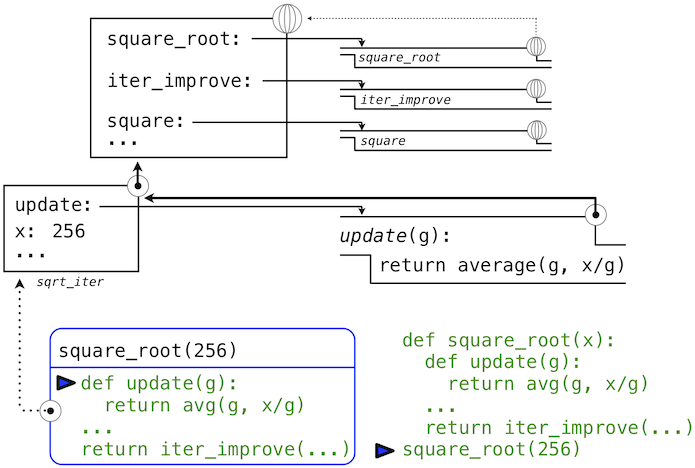Click return iter_improve(...) in the blue box
The height and width of the screenshot is (468, 695).
pyautogui.click(x=215, y=449)
